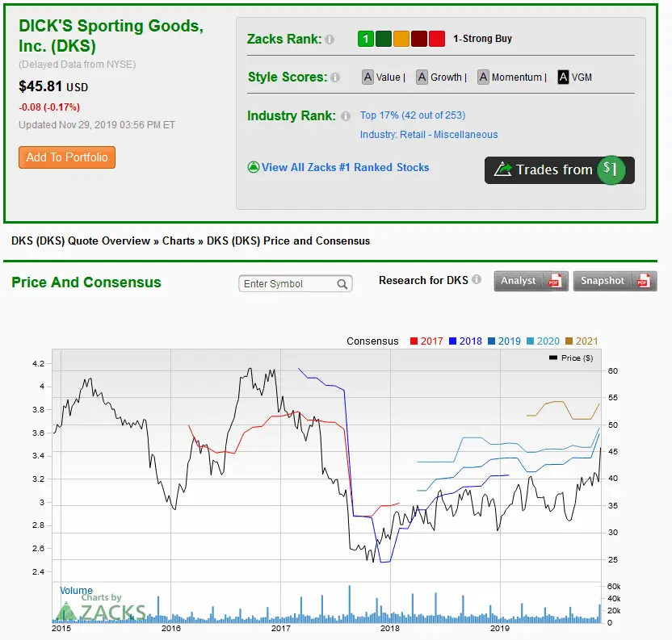
Task: Toggle the 2018 consensus legend series
Action: pos(465,341)
